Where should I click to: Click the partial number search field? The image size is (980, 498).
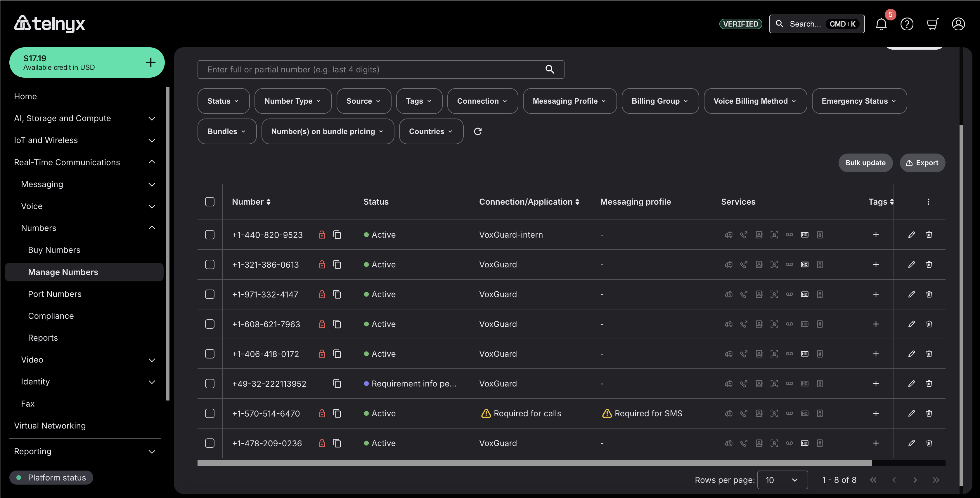tap(373, 69)
